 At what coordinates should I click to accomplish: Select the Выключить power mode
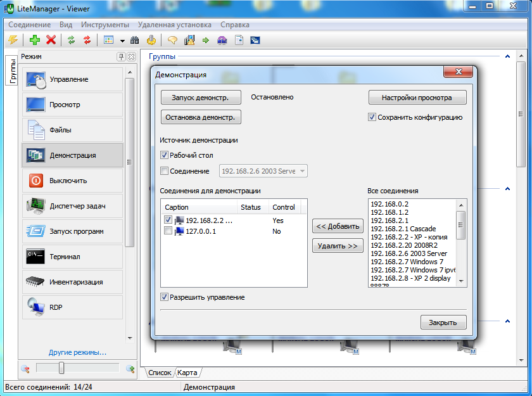pyautogui.click(x=72, y=181)
